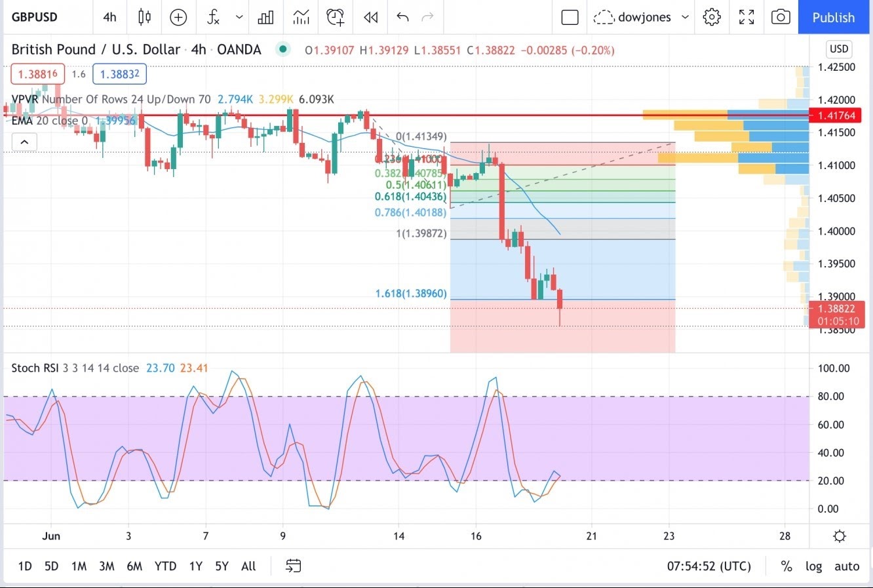The image size is (873, 588).
Task: Select the 6M date range
Action: 134,566
